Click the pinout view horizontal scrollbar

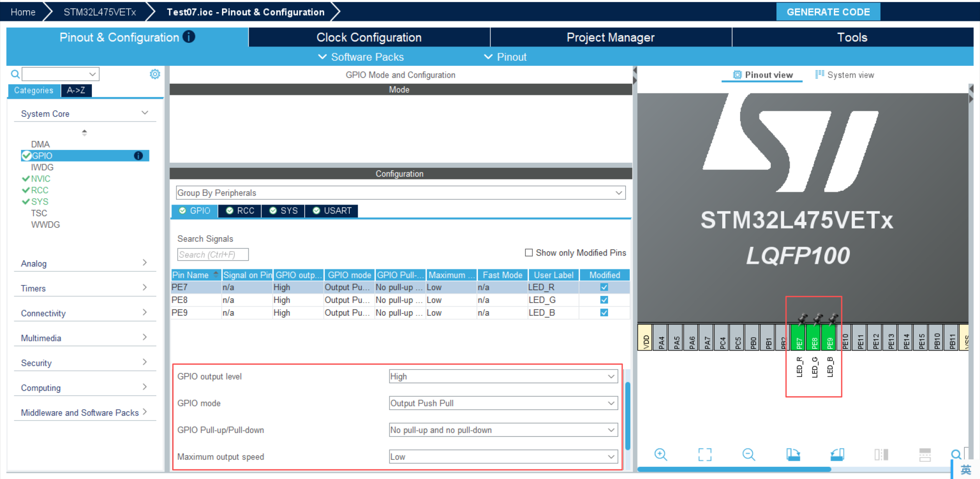click(x=734, y=469)
